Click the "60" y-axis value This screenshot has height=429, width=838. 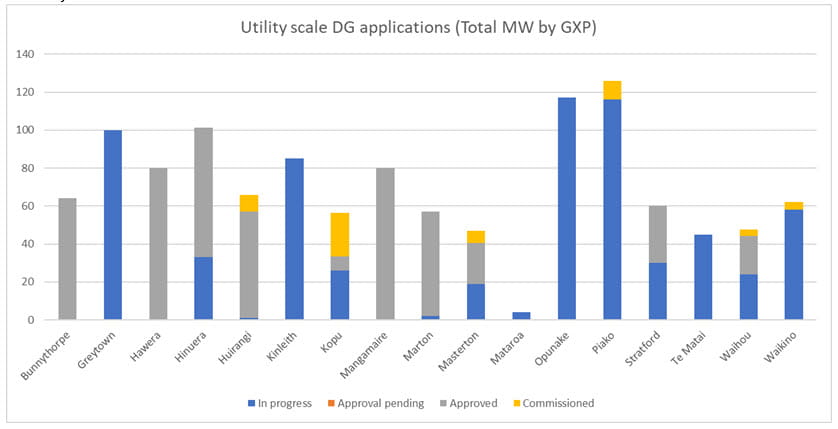tap(29, 206)
